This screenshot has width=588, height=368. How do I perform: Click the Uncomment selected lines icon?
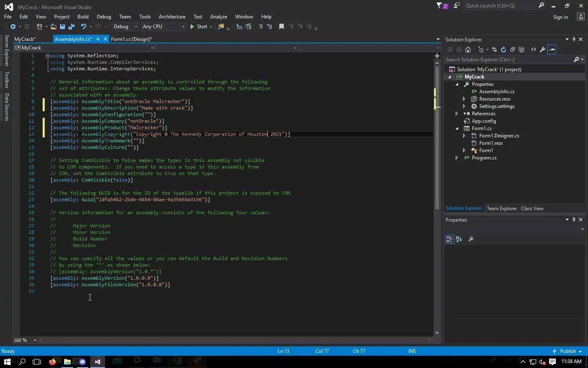269,27
